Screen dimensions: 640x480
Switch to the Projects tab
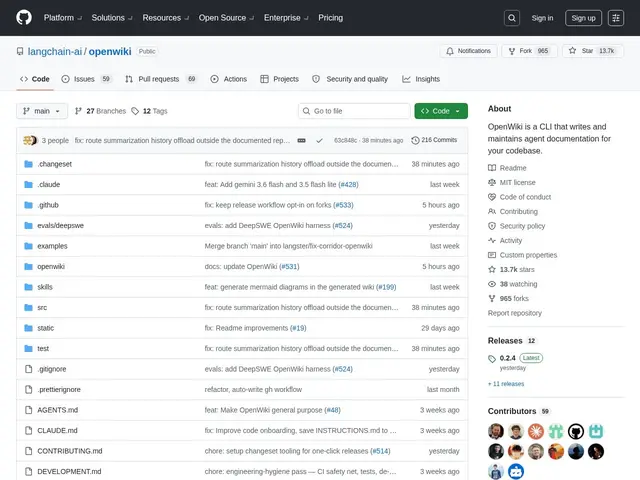coord(280,79)
